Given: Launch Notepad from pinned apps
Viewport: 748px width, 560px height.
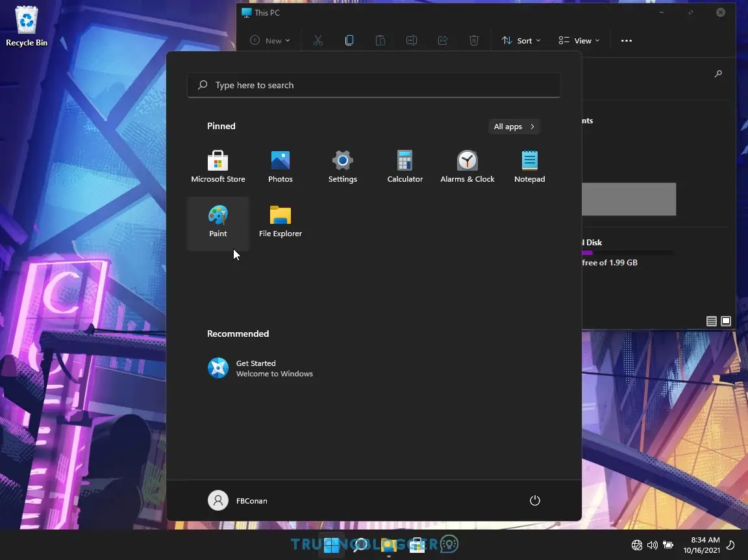Looking at the screenshot, I should pos(530,167).
